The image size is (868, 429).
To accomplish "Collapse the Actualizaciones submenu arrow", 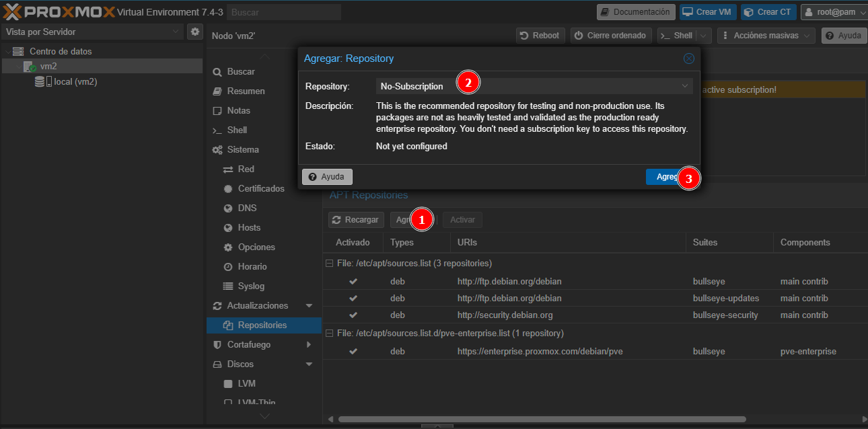I will click(x=310, y=306).
